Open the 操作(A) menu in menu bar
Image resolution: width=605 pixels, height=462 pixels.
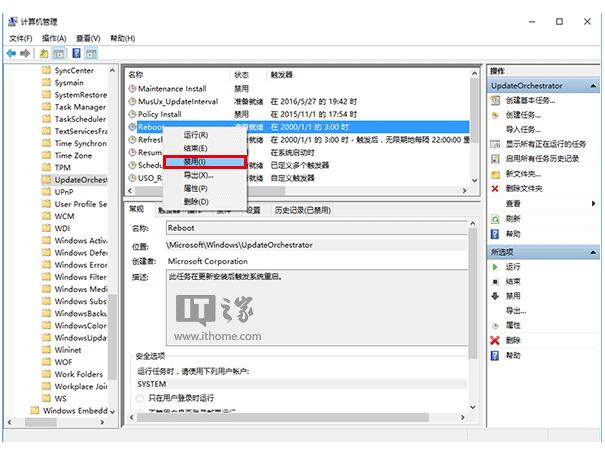point(53,38)
